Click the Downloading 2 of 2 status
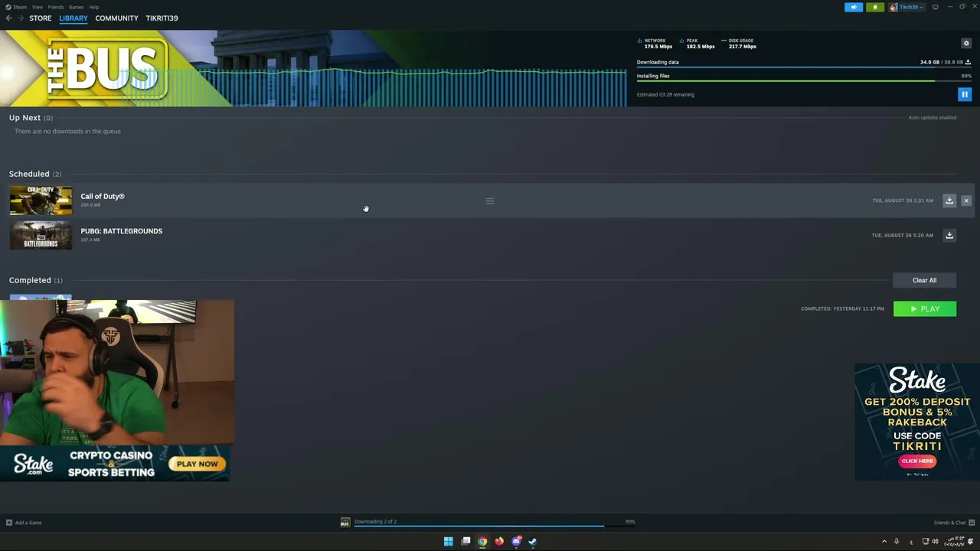Screen dimensions: 980x551 375,521
